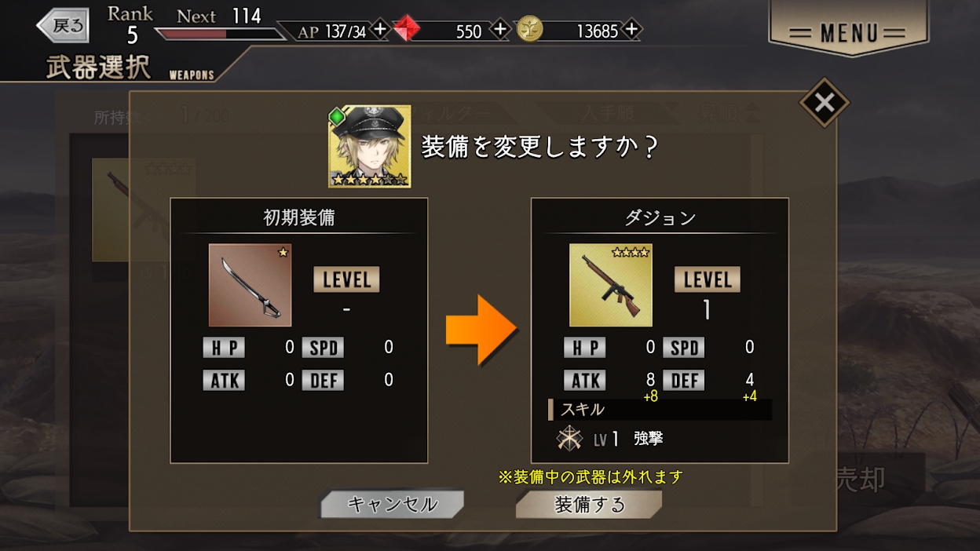Image resolution: width=980 pixels, height=551 pixels.
Task: Tap the ダジョン rifle weapon thumbnail
Action: pyautogui.click(x=611, y=285)
